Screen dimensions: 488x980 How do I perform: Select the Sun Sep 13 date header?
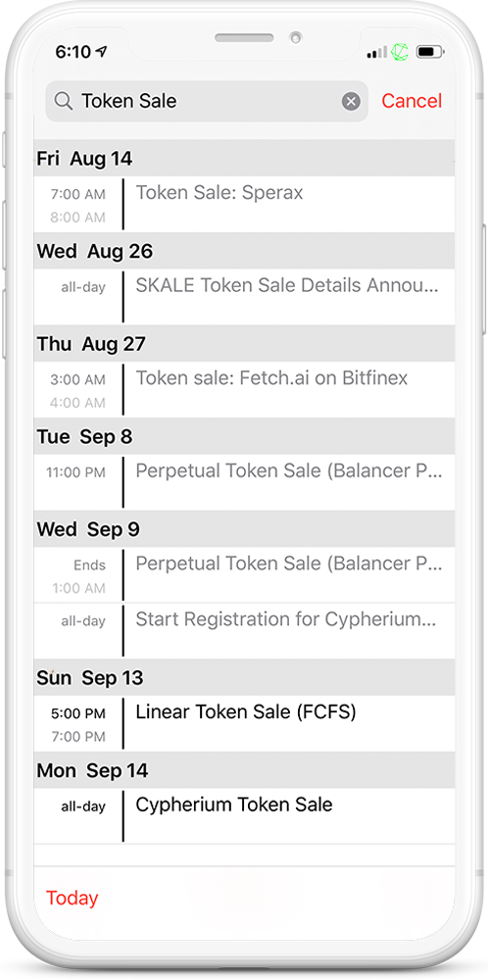click(x=244, y=677)
